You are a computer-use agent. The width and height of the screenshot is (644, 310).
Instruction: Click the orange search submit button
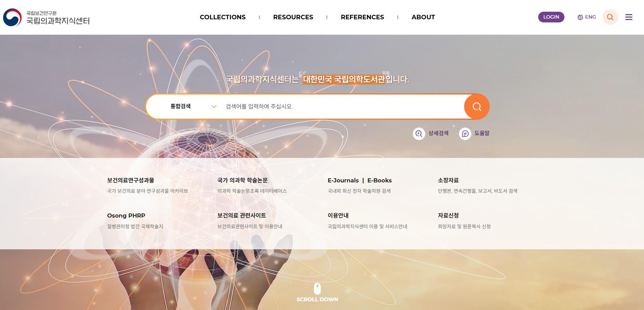(x=477, y=107)
